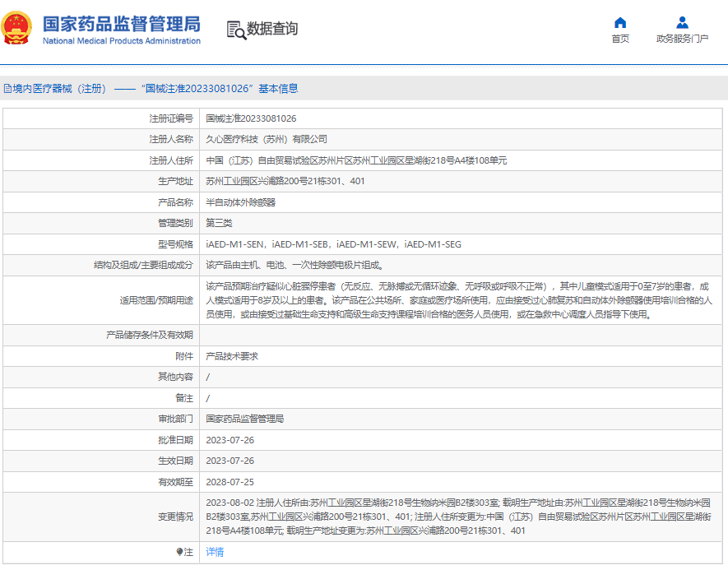Click the lightbulb icon beside 注

click(x=179, y=551)
